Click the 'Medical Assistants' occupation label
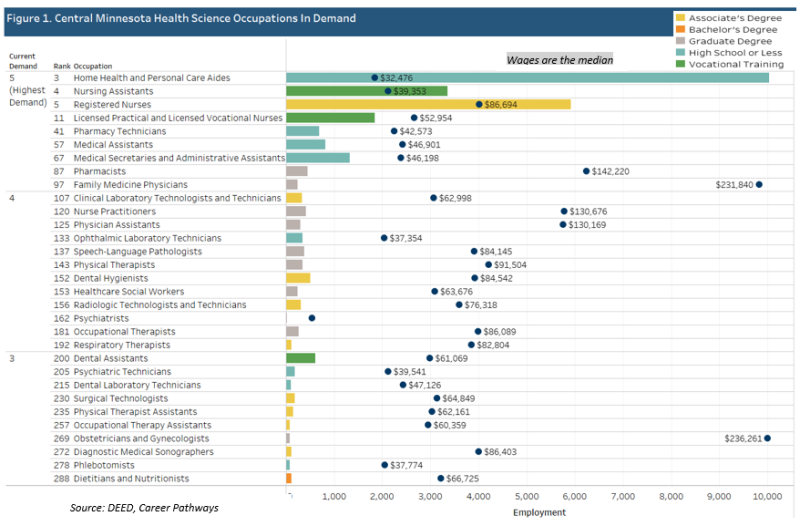Image resolution: width=800 pixels, height=526 pixels. pos(113,144)
